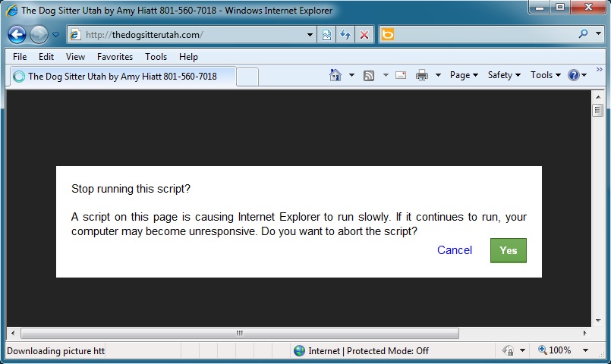
Task: Click the horizontal scrollbar right arrow
Action: [x=585, y=333]
